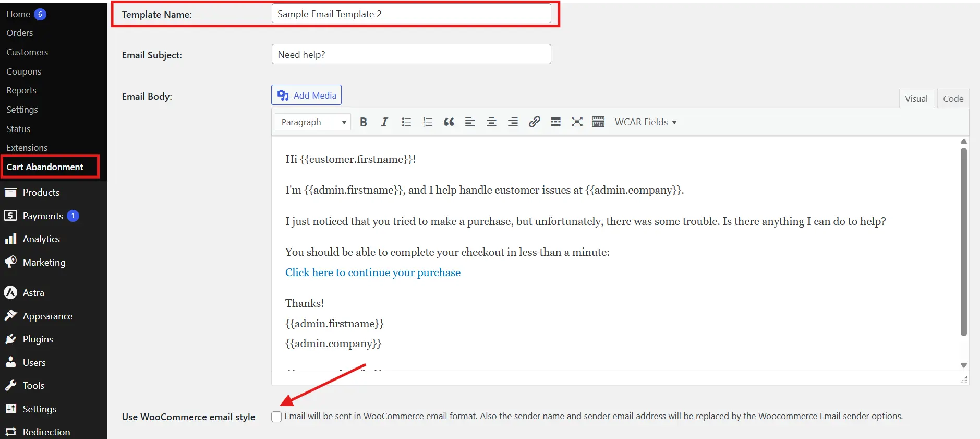Enable Use WooCommerce email style checkbox

pos(276,417)
